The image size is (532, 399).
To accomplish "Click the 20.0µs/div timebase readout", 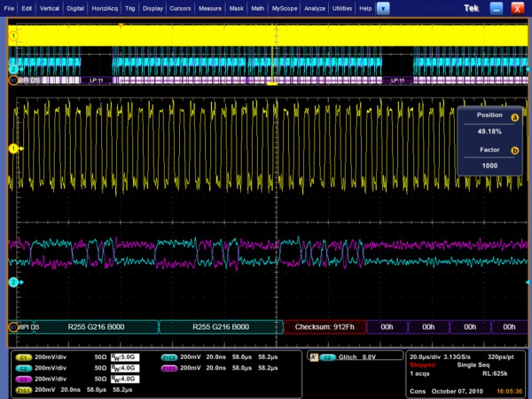I will pos(425,357).
